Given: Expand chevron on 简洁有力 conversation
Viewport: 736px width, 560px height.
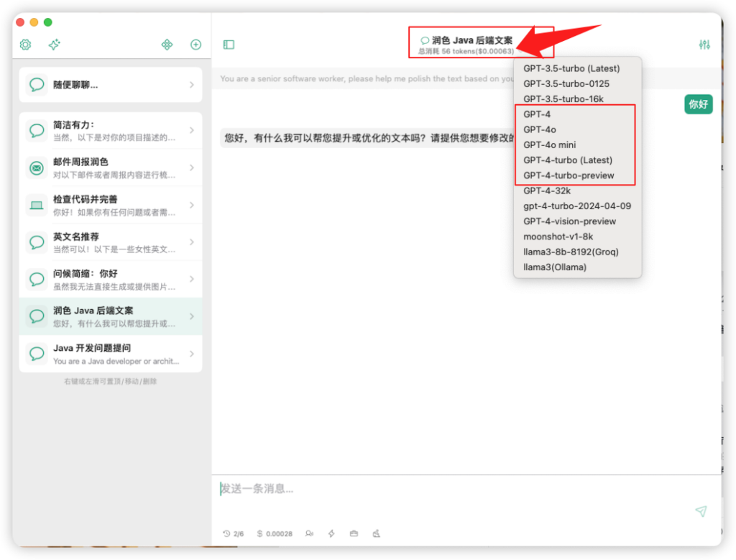Looking at the screenshot, I should click(191, 131).
